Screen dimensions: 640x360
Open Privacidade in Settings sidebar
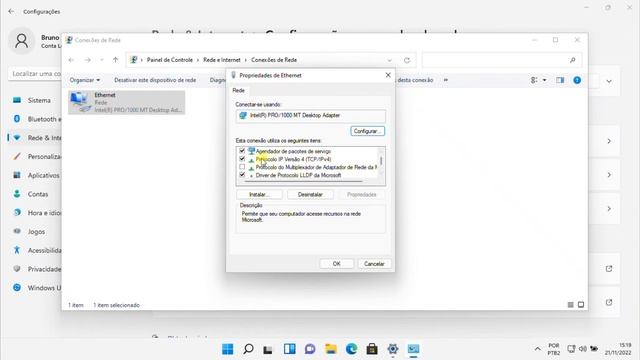(35, 269)
